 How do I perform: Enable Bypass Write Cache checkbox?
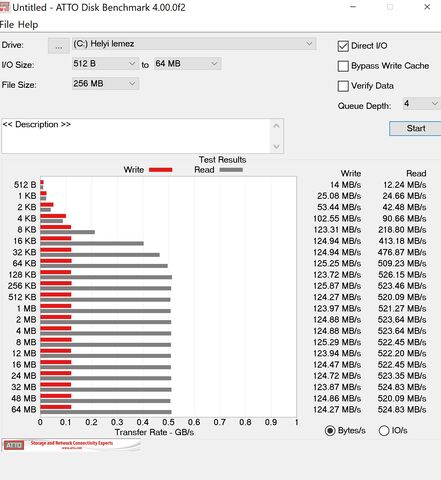(x=343, y=66)
